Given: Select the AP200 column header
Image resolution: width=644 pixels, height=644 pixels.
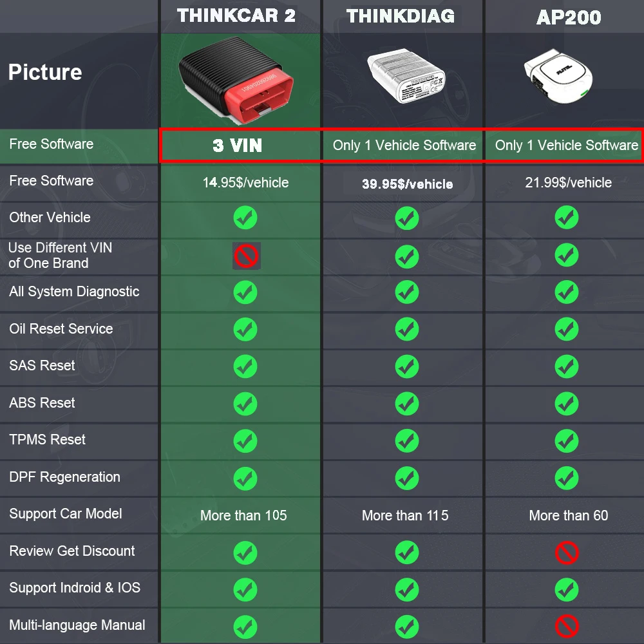Looking at the screenshot, I should click(x=569, y=17).
